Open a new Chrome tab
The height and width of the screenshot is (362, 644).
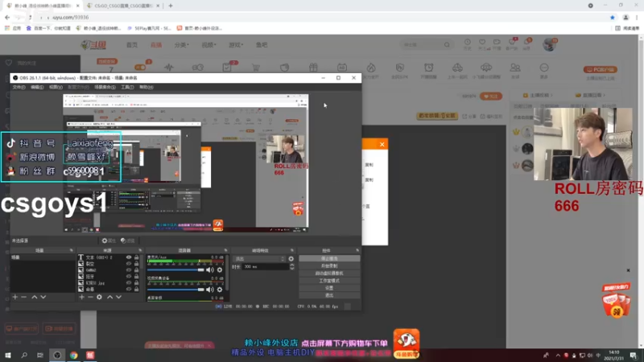tap(171, 6)
